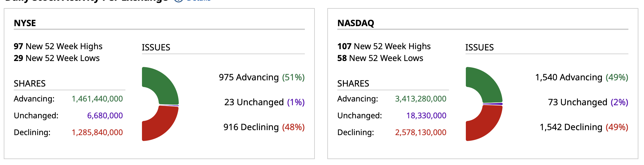Click the Details link beside the heading

(x=198, y=1)
